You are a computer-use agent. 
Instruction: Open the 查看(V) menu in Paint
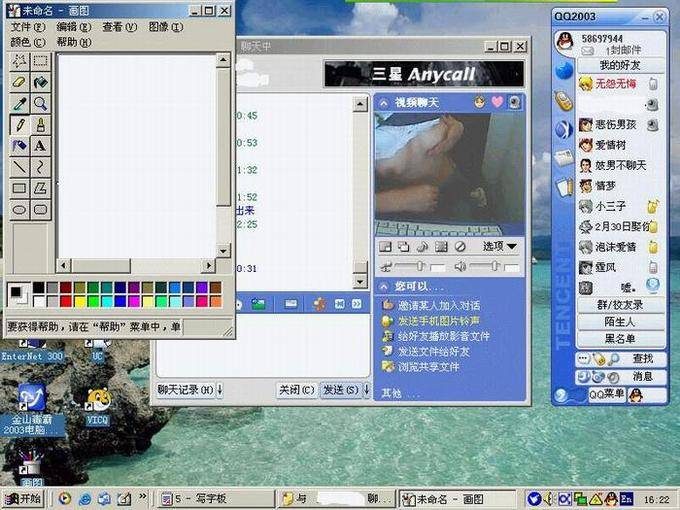120,27
